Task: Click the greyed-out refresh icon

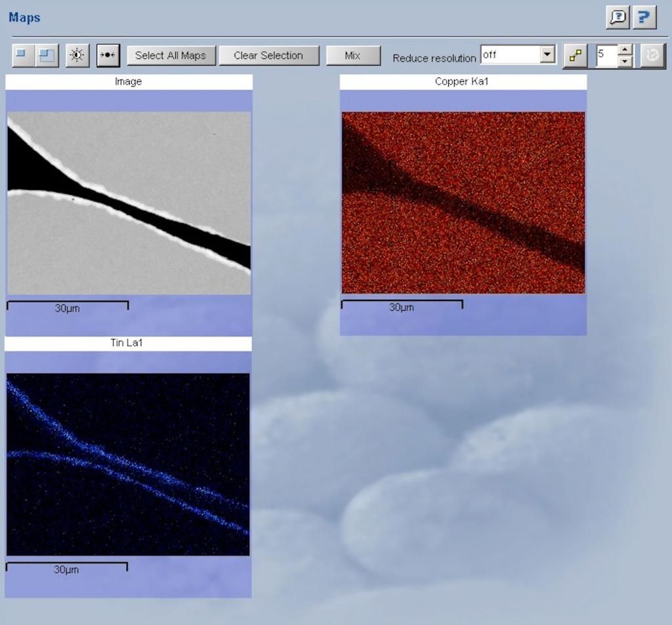Action: coord(651,56)
